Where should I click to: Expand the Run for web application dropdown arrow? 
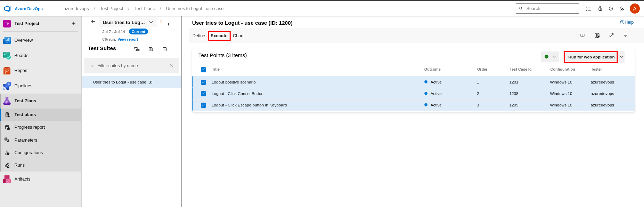(621, 57)
